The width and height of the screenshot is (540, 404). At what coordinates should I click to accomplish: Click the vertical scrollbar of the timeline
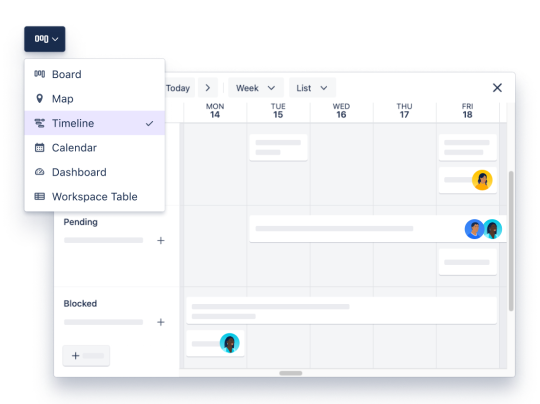click(x=511, y=241)
